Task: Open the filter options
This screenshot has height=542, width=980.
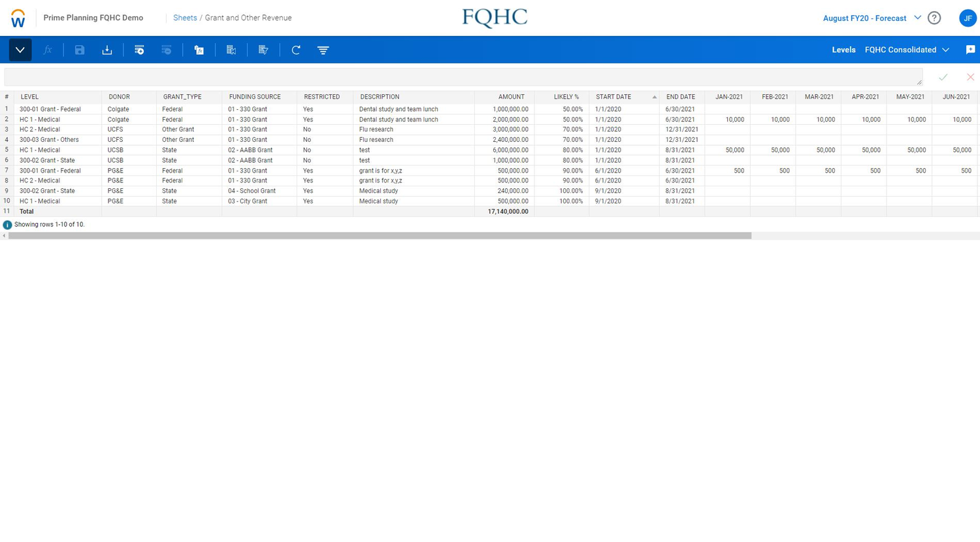Action: (x=323, y=50)
